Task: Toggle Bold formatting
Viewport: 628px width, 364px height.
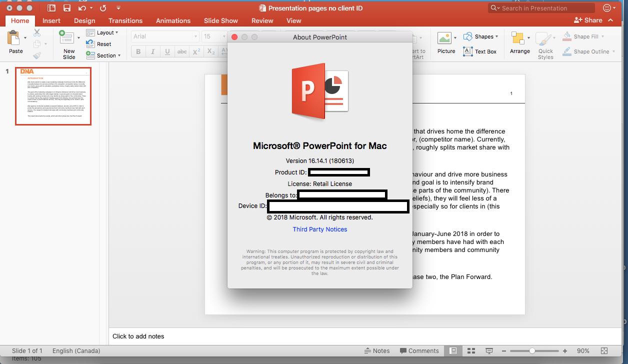Action: [138, 51]
